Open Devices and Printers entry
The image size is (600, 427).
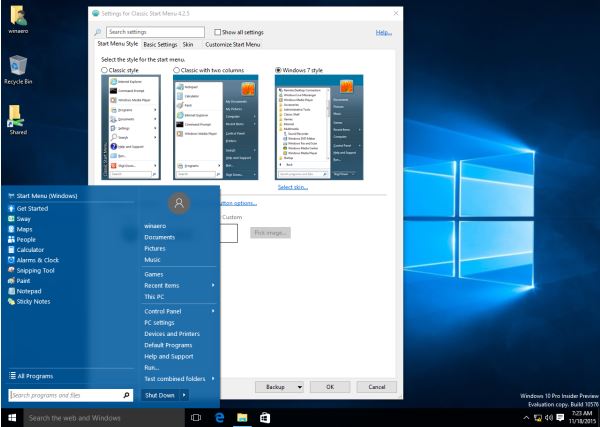point(172,334)
